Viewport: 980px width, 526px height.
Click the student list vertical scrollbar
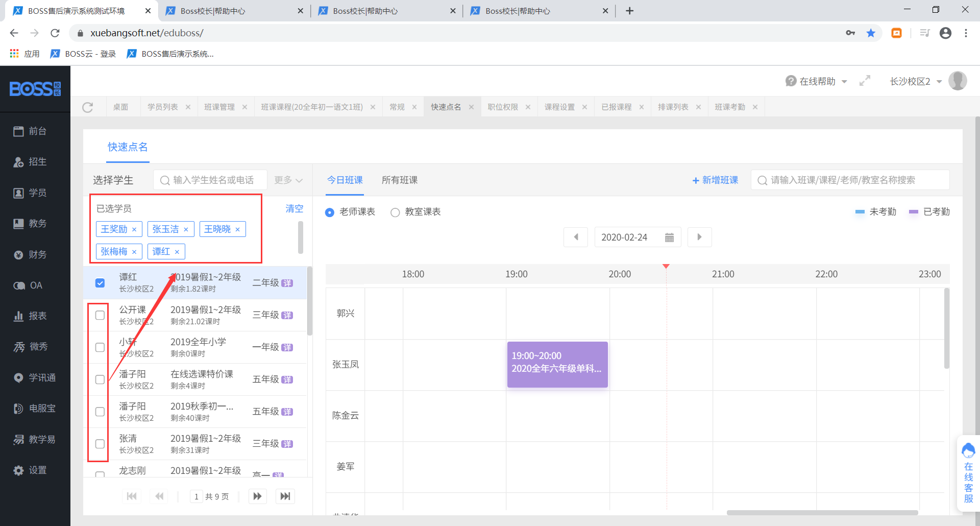pyautogui.click(x=310, y=301)
